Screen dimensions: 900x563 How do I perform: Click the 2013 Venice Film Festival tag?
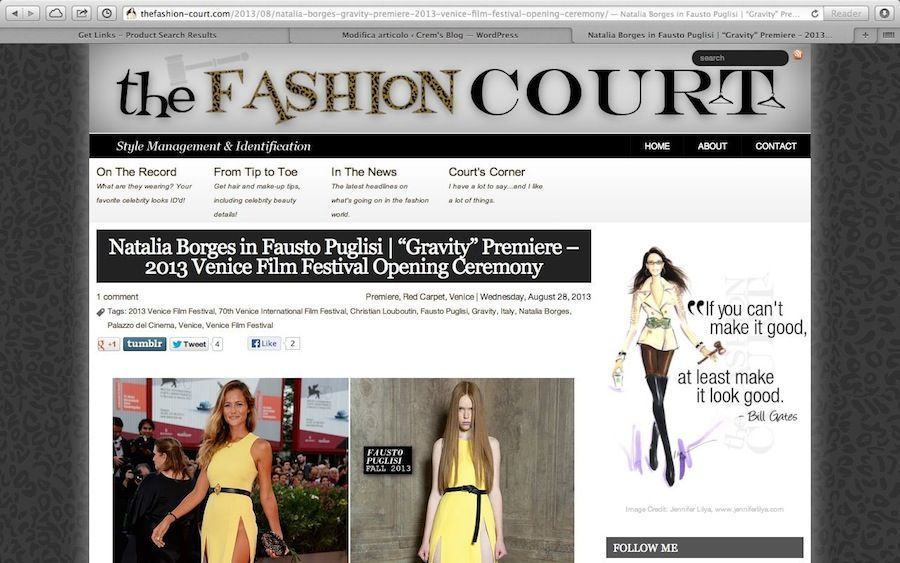(171, 311)
